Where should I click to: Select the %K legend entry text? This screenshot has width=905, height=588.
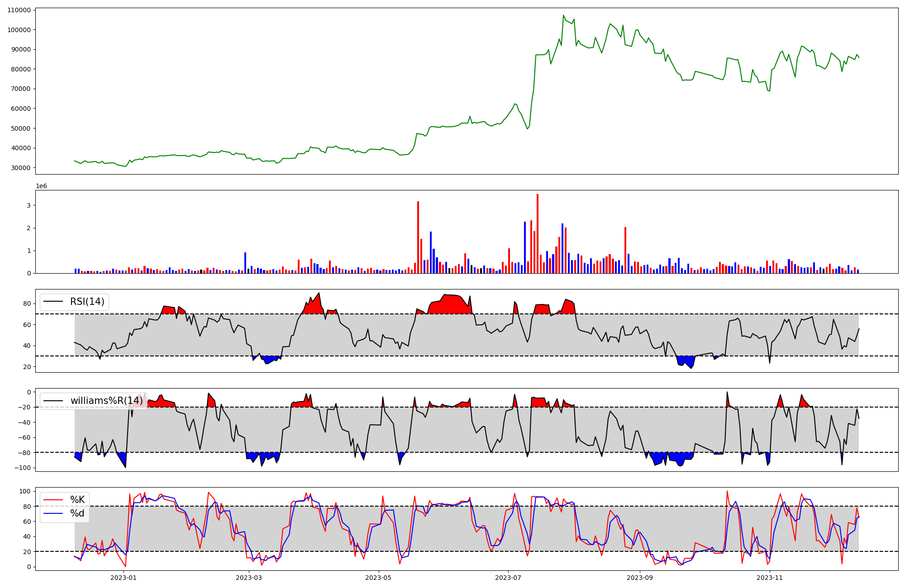(77, 500)
